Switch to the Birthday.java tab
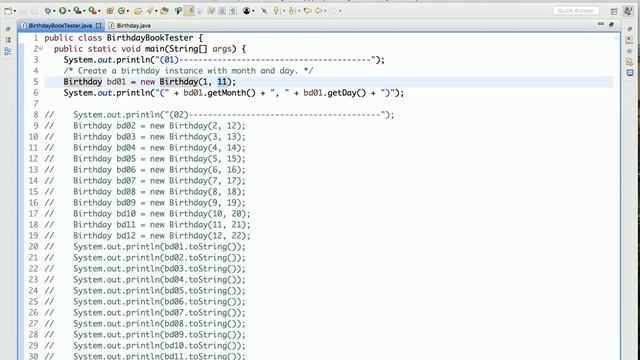This screenshot has width=640, height=360. 130,26
